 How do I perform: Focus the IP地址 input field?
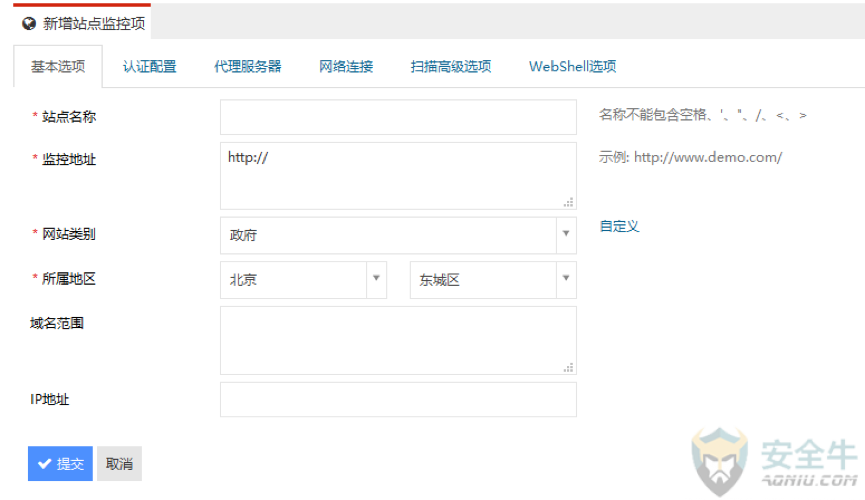click(398, 400)
